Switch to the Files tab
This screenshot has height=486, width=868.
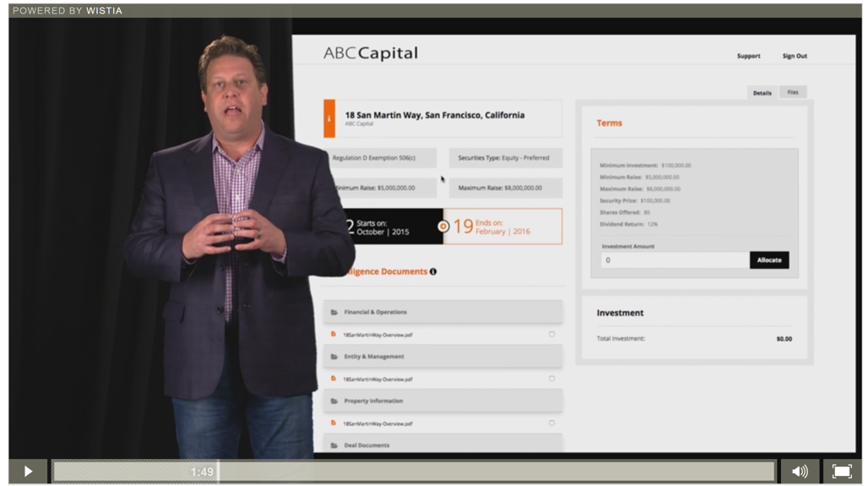click(x=793, y=92)
